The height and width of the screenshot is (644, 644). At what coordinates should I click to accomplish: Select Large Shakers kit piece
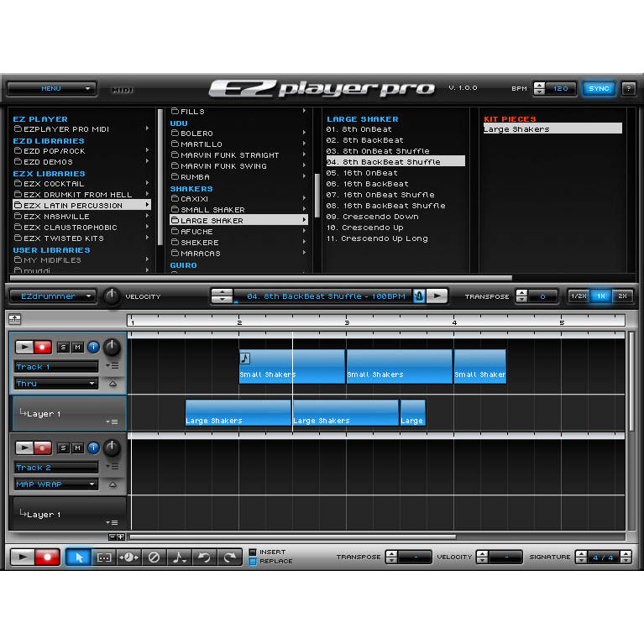pos(552,129)
